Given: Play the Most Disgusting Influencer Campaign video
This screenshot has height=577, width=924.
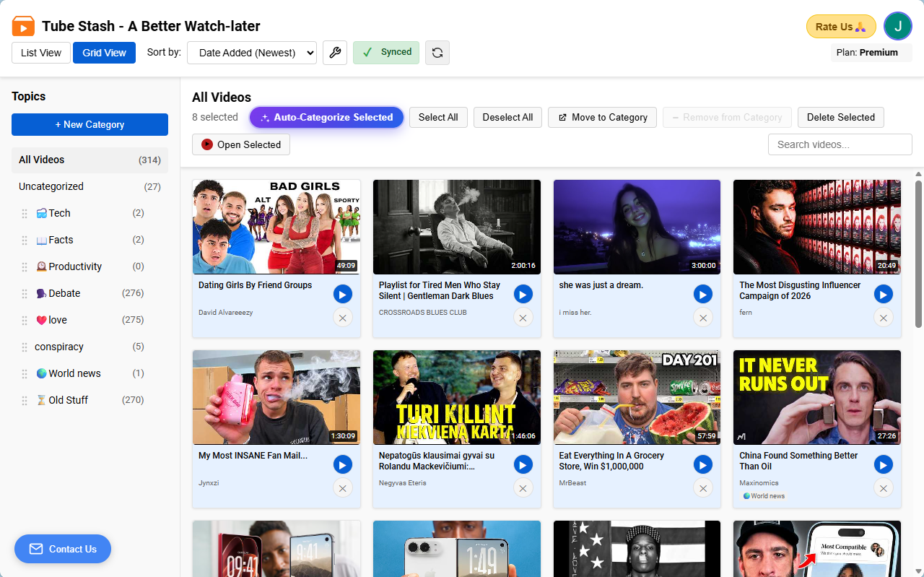Looking at the screenshot, I should [x=883, y=294].
